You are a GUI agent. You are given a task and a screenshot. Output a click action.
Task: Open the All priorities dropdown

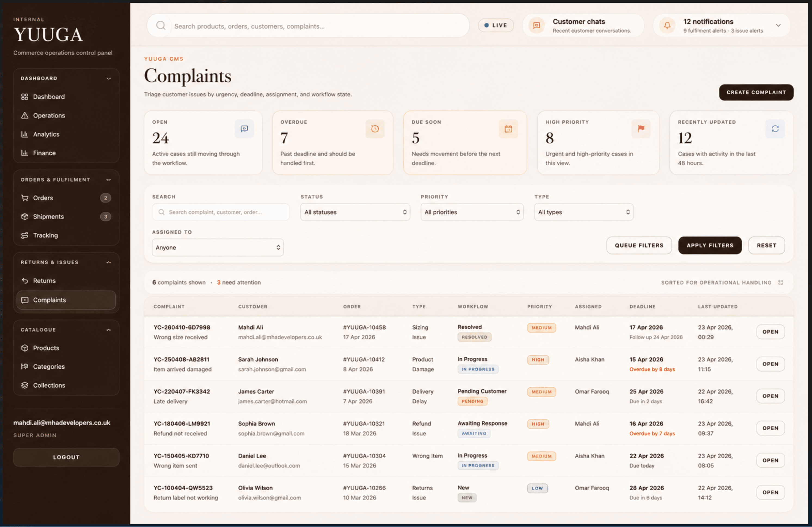click(472, 212)
